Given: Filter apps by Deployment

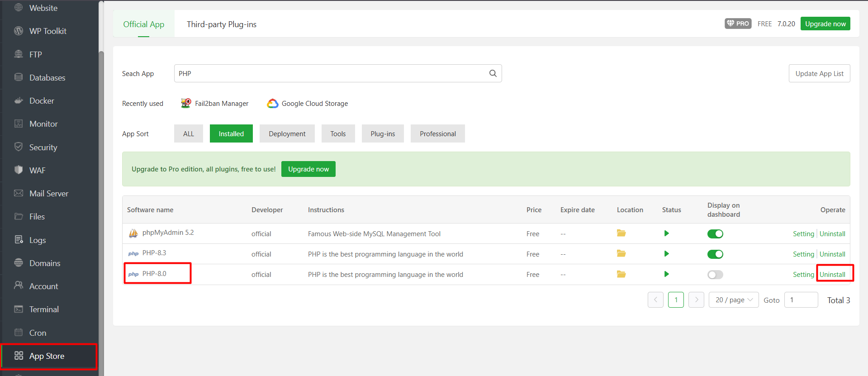Looking at the screenshot, I should (x=287, y=133).
